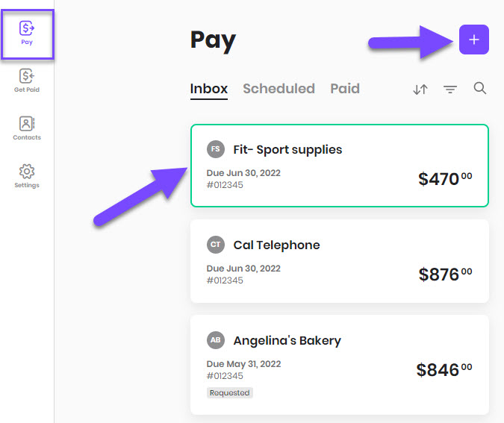Click the $876 amount on Cal Telephone
This screenshot has width=504, height=423.
(445, 275)
